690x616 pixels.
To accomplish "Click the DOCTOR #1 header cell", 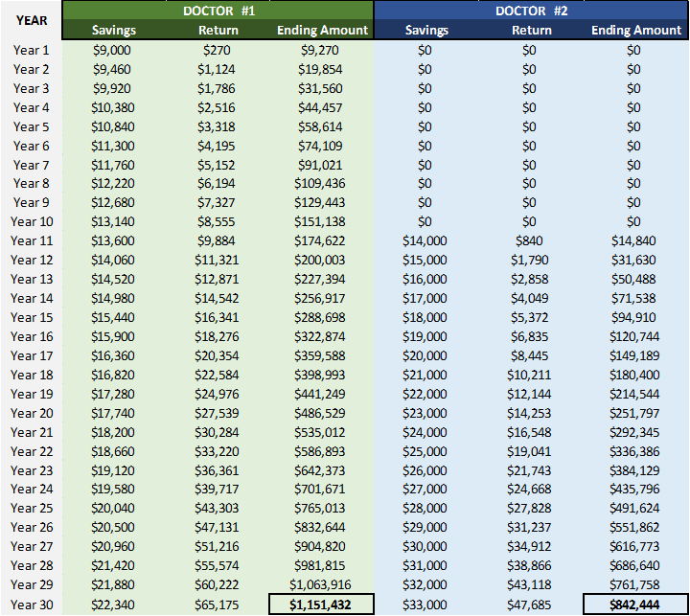I will tap(218, 11).
